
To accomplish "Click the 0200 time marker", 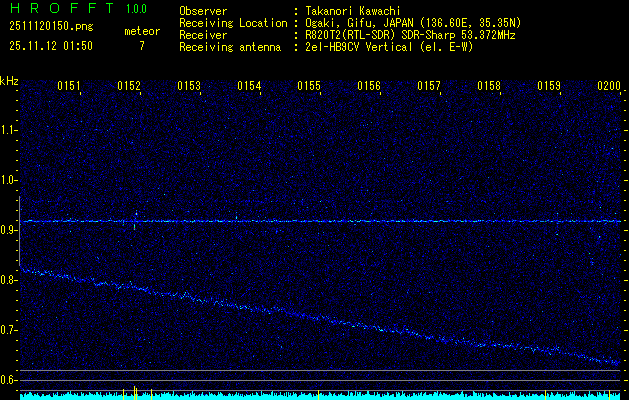I will (x=609, y=87).
